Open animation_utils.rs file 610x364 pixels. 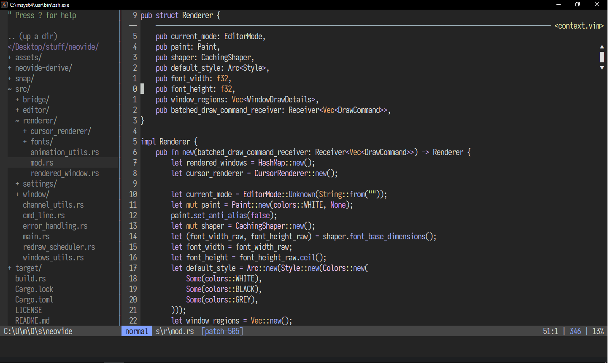click(x=65, y=152)
